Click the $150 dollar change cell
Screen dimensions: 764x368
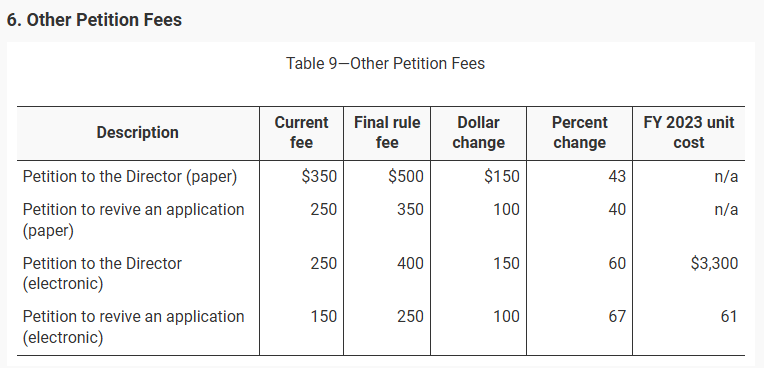502,176
